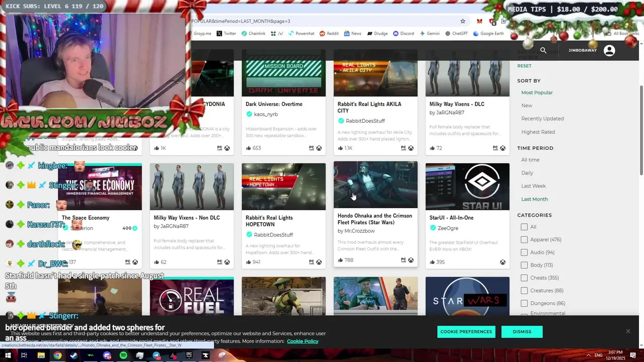644x362 pixels.
Task: Open the ChatGPT bookmark
Action: 456,34
